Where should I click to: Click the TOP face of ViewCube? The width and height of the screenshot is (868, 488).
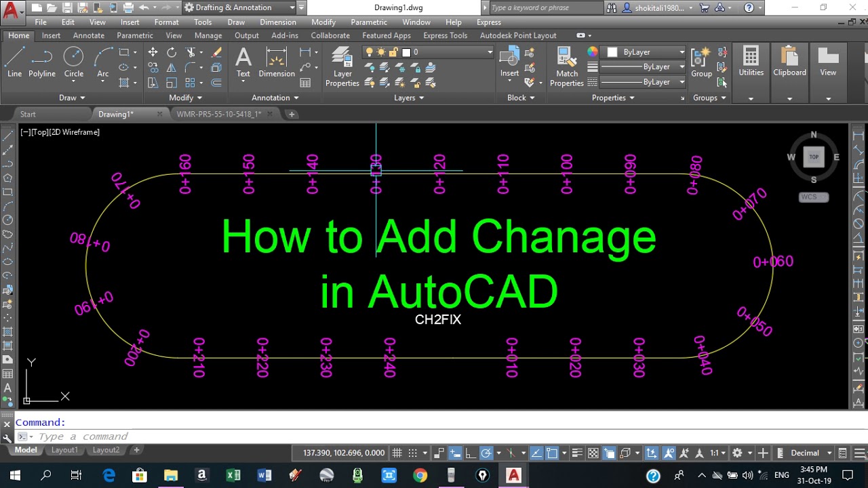[814, 157]
